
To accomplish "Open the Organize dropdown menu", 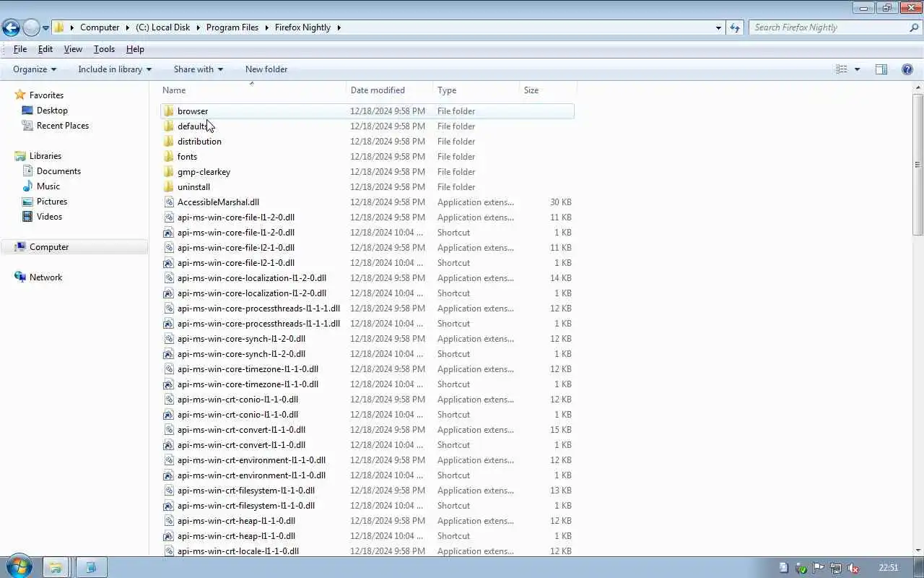I will click(35, 69).
